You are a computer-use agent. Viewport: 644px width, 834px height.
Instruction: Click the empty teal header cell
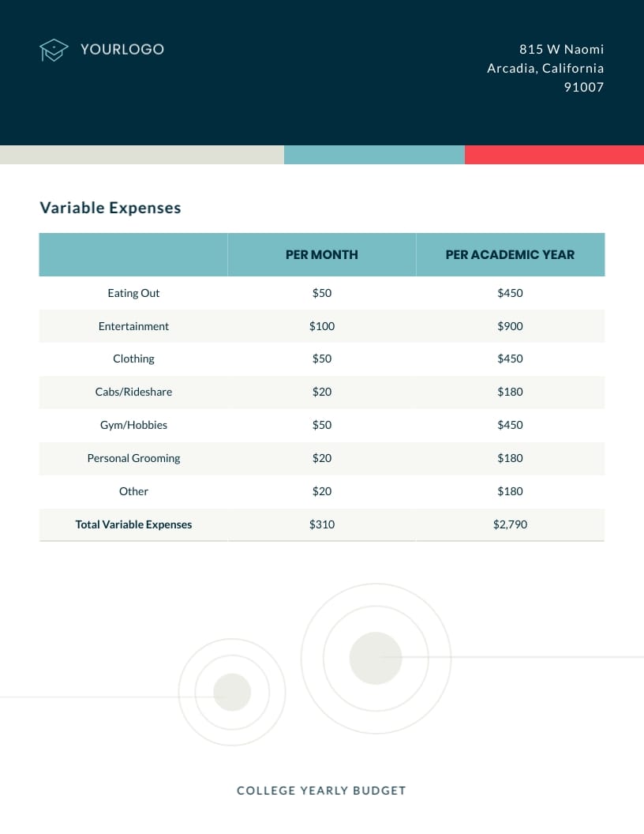[x=133, y=254]
